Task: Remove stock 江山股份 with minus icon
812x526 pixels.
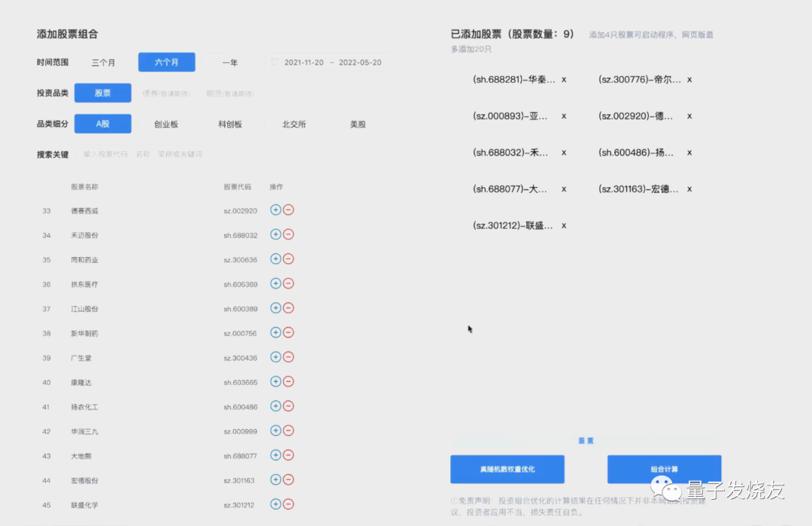Action: pyautogui.click(x=289, y=308)
